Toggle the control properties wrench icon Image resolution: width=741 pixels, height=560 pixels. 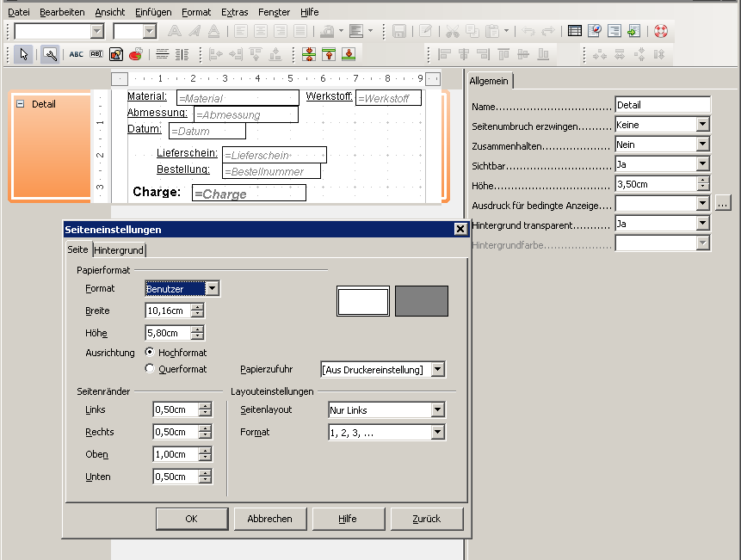50,54
